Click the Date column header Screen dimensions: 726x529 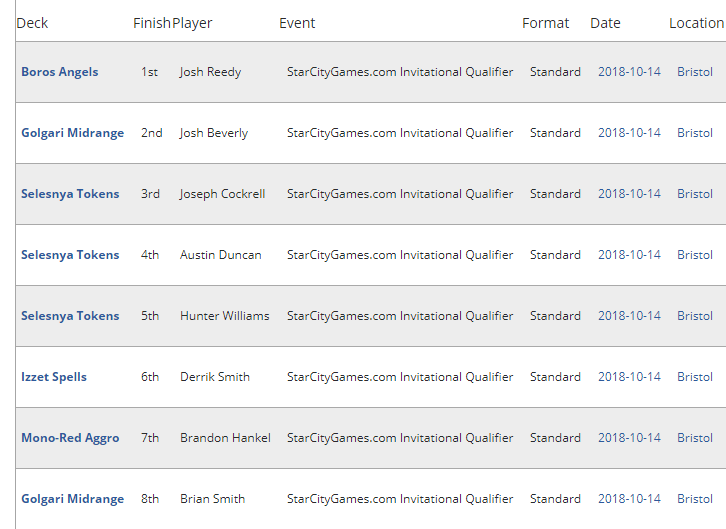(x=605, y=23)
